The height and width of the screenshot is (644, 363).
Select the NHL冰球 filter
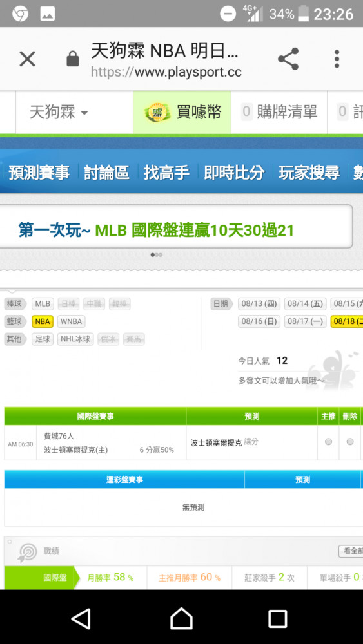click(75, 339)
